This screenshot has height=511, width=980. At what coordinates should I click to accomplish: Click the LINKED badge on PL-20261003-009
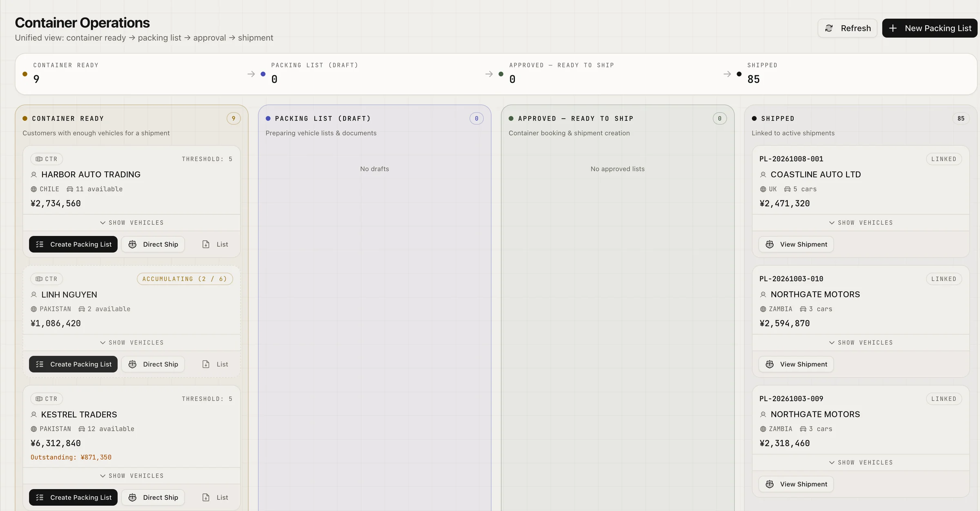coord(944,399)
